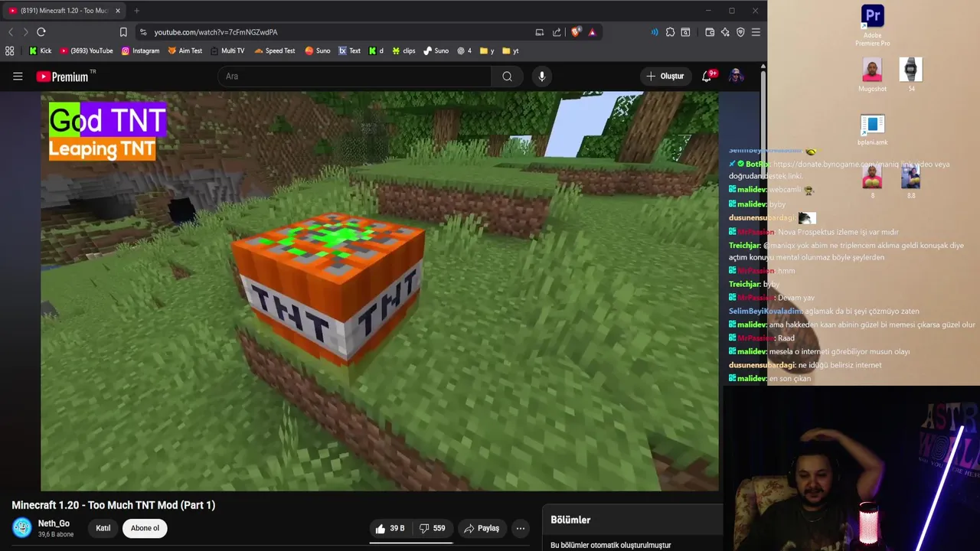
Task: Click the '39,6 B abone' subscriber count
Action: pyautogui.click(x=56, y=534)
